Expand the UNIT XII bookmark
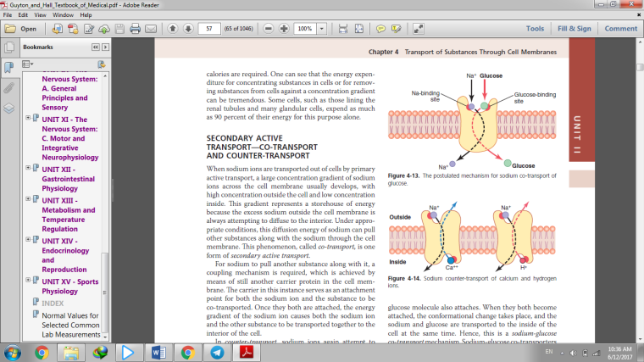Screen dimensions: 644x362 click(x=28, y=168)
